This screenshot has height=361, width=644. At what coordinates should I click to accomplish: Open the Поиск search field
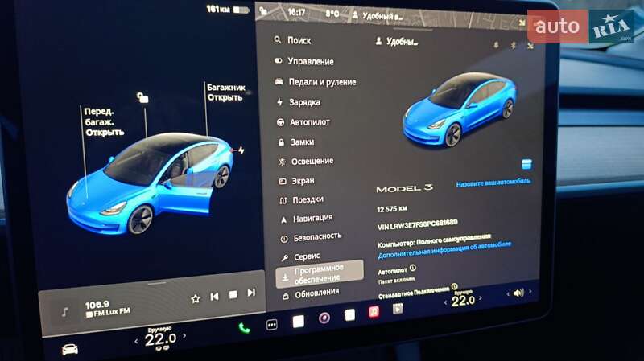[293, 40]
